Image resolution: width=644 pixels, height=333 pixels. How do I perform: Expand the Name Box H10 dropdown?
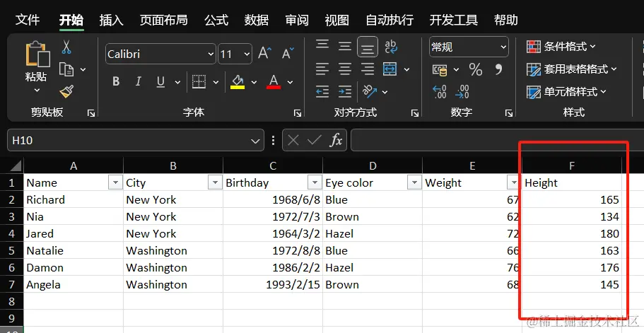[x=255, y=141]
